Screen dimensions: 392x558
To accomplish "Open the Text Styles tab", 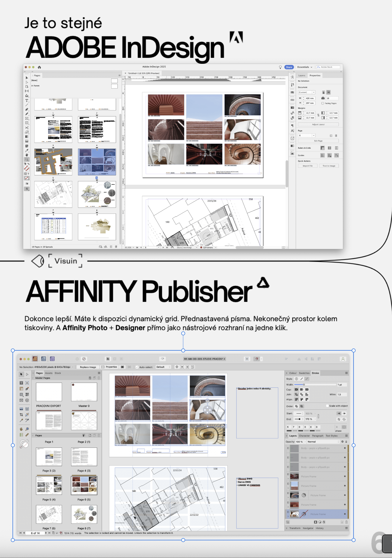I will pos(331,436).
